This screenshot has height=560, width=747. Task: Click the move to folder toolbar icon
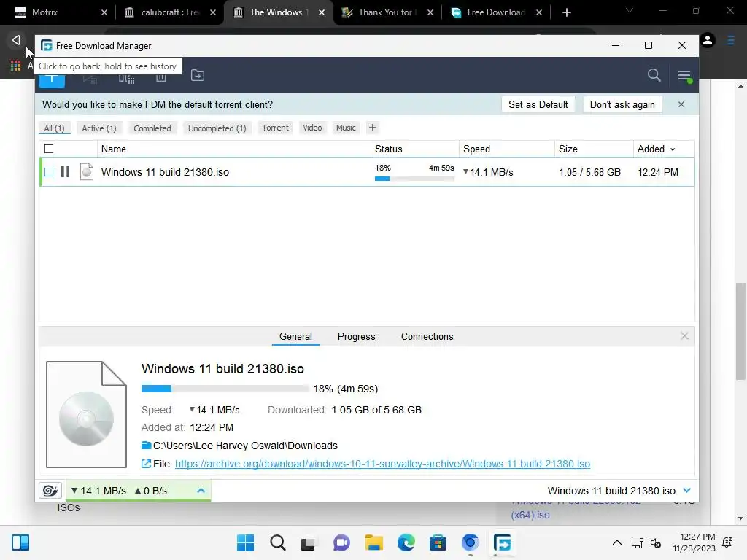[197, 75]
